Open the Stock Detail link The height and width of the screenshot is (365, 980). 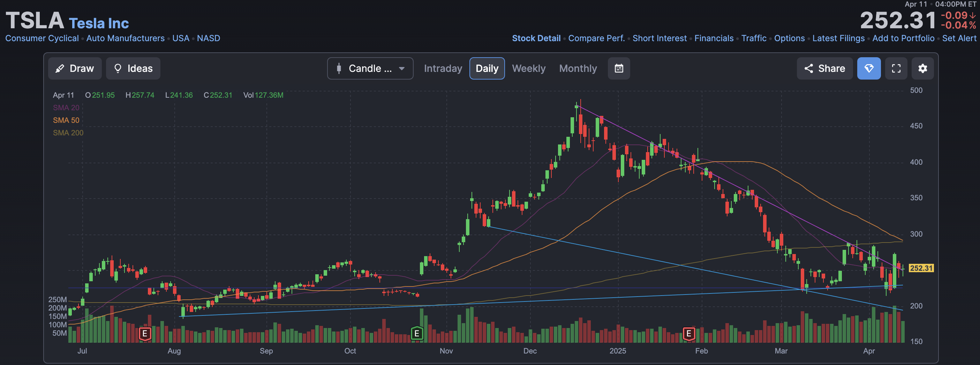[x=536, y=38]
